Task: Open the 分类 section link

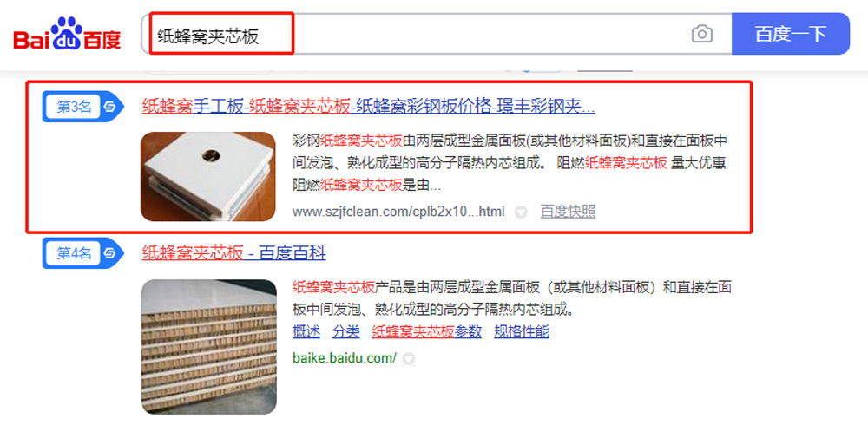Action: [x=346, y=331]
